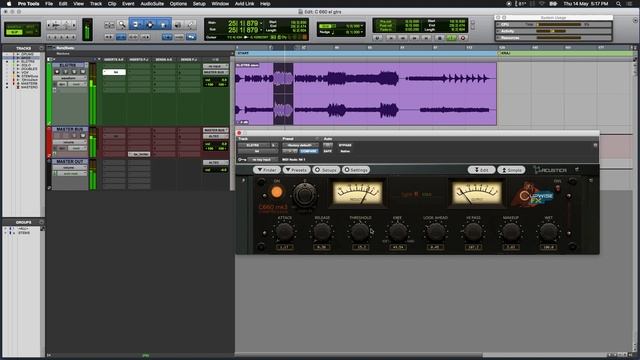Click the Pro Tools application menu
Image resolution: width=640 pixels, height=360 pixels.
[28, 4]
